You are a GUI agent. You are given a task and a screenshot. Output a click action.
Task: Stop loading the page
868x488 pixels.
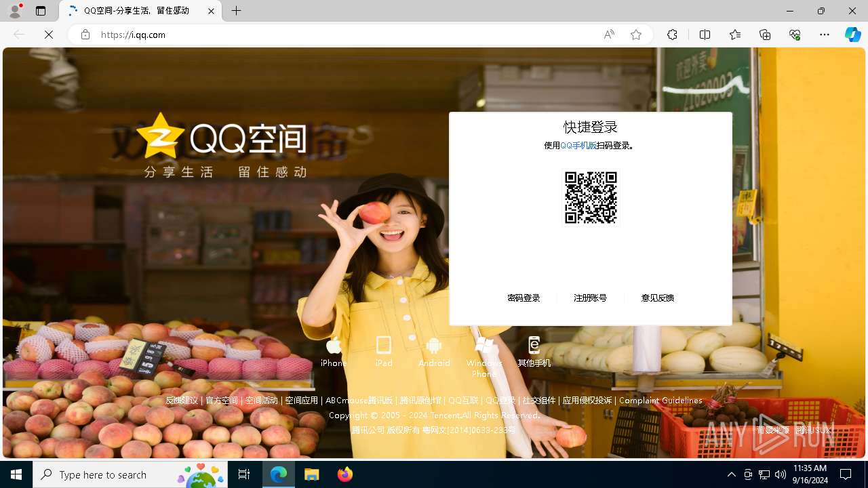click(49, 35)
